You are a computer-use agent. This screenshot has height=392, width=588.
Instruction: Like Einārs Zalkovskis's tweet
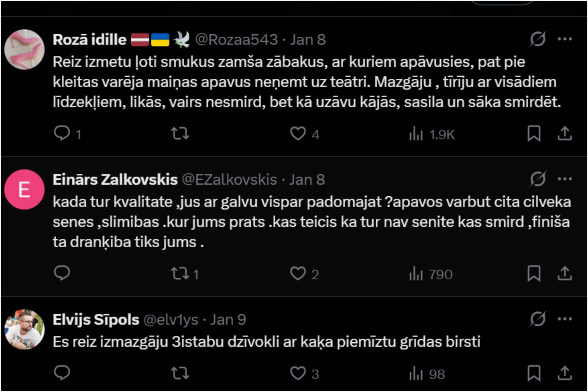coord(298,273)
